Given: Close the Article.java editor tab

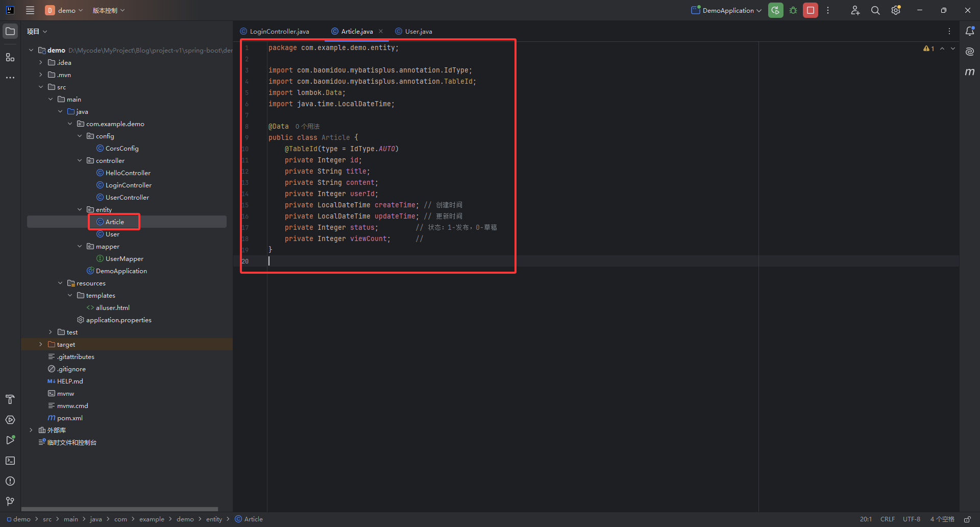Looking at the screenshot, I should pyautogui.click(x=381, y=31).
